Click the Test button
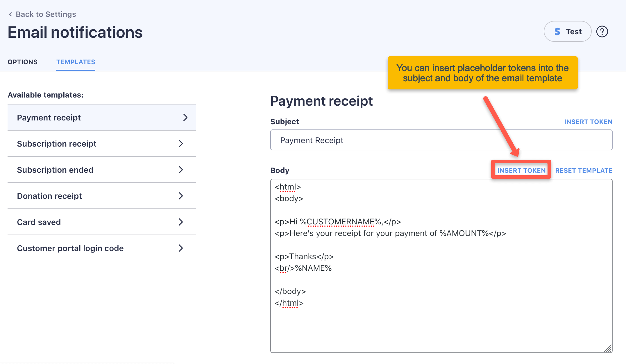626x364 pixels. [x=567, y=31]
